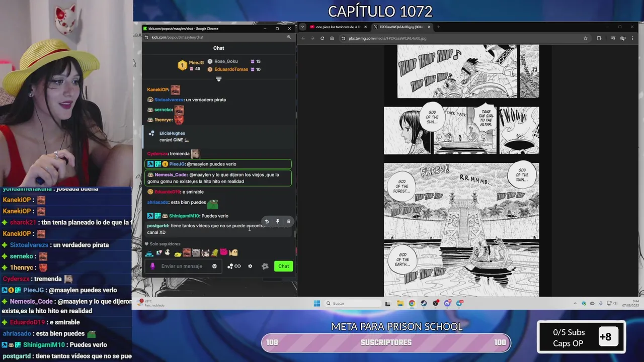
Task: Open the emoji picker in the message box
Action: click(x=214, y=266)
